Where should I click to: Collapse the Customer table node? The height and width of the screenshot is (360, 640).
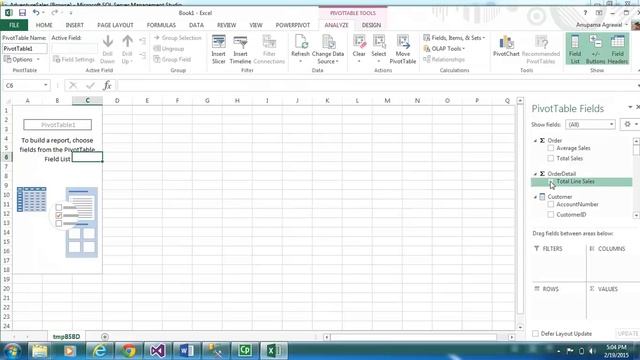(x=536, y=197)
